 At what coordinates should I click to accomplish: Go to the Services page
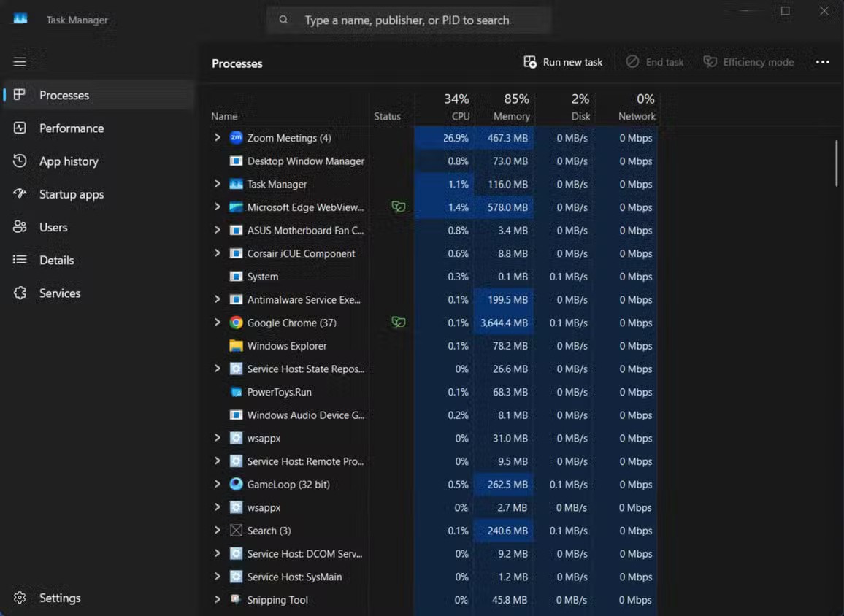tap(59, 293)
